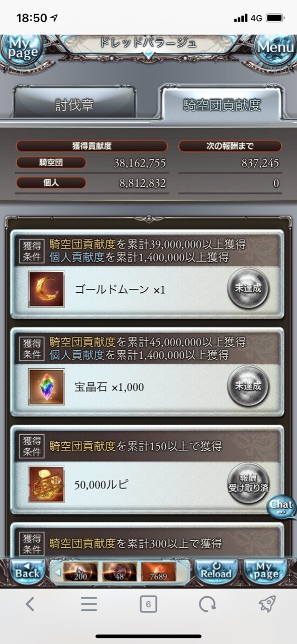Open the Chat bubble
The height and width of the screenshot is (644, 297).
point(281,506)
